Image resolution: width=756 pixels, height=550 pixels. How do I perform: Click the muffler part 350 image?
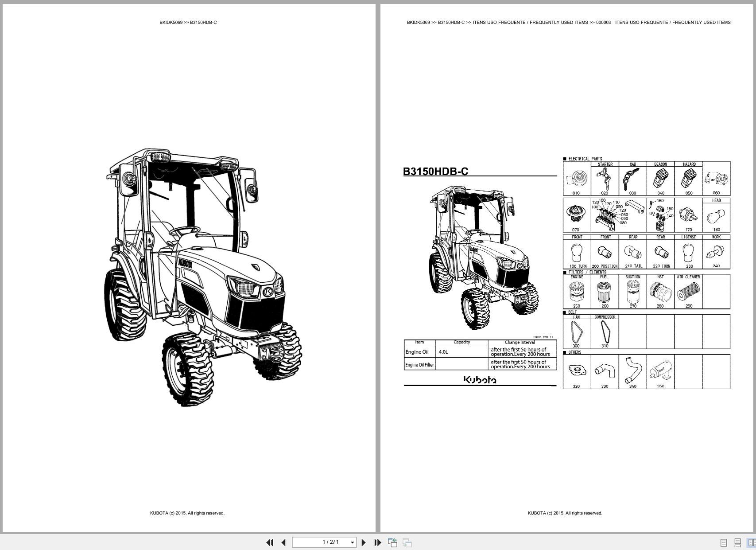pyautogui.click(x=661, y=371)
